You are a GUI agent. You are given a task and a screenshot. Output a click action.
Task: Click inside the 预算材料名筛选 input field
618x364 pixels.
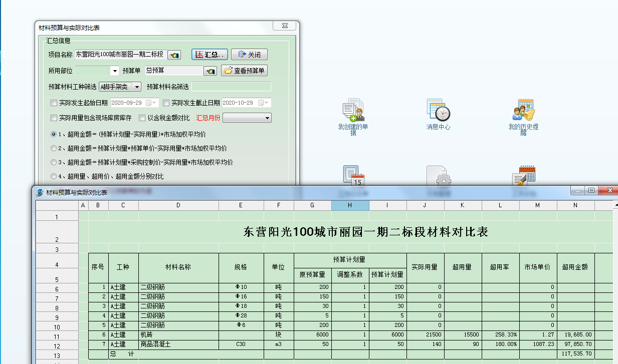pyautogui.click(x=231, y=86)
